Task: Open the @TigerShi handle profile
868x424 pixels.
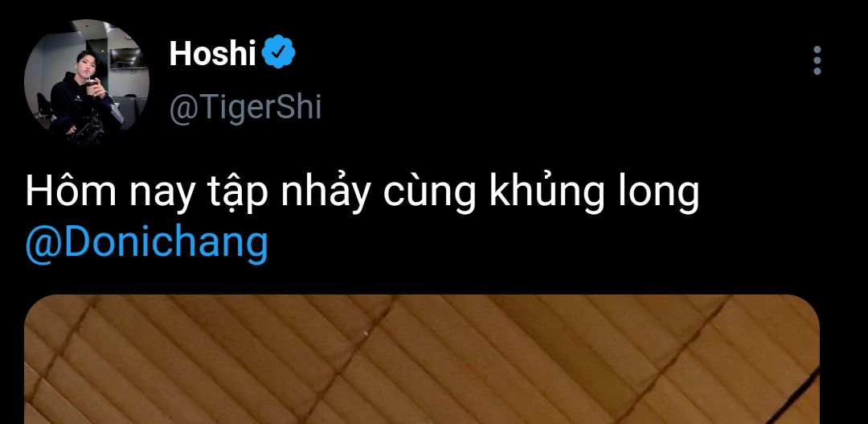Action: (x=245, y=107)
